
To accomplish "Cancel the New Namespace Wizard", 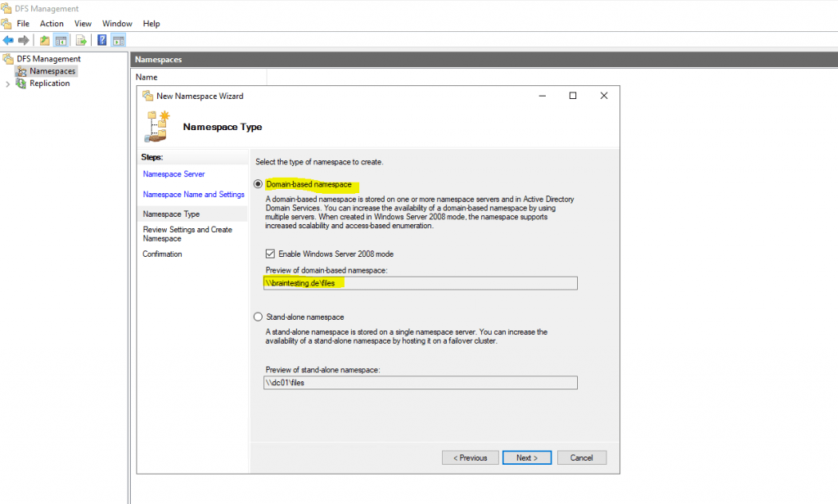I will click(x=582, y=458).
